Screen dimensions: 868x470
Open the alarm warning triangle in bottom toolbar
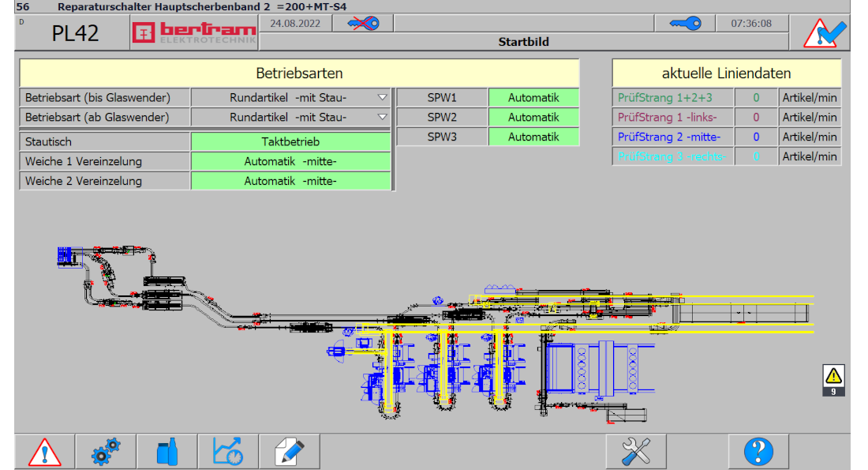click(44, 452)
